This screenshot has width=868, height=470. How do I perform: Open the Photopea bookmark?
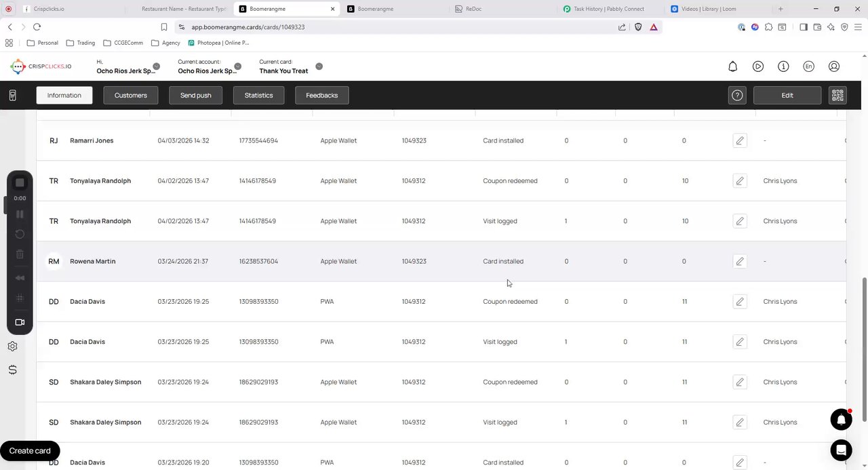(218, 43)
